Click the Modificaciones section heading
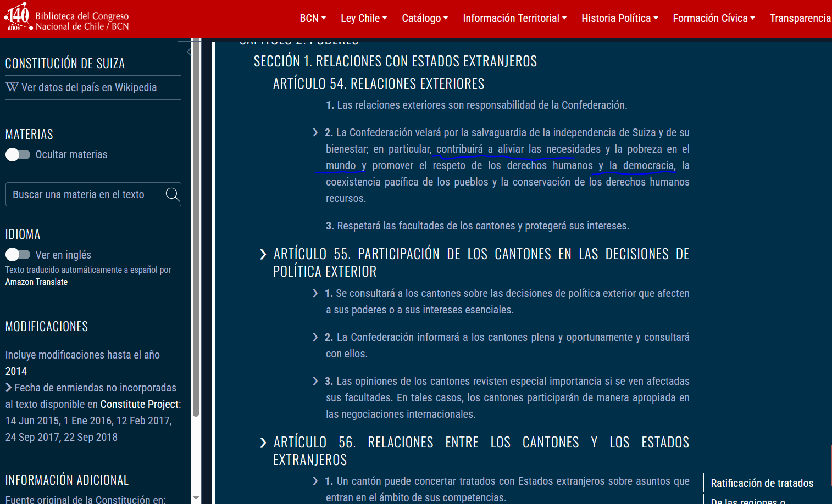The image size is (832, 504). coord(47,326)
